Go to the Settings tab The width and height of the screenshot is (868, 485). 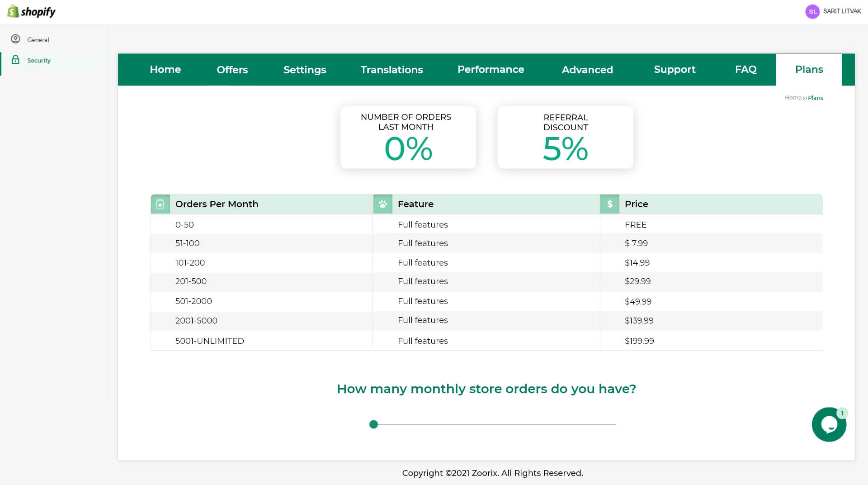click(x=305, y=70)
